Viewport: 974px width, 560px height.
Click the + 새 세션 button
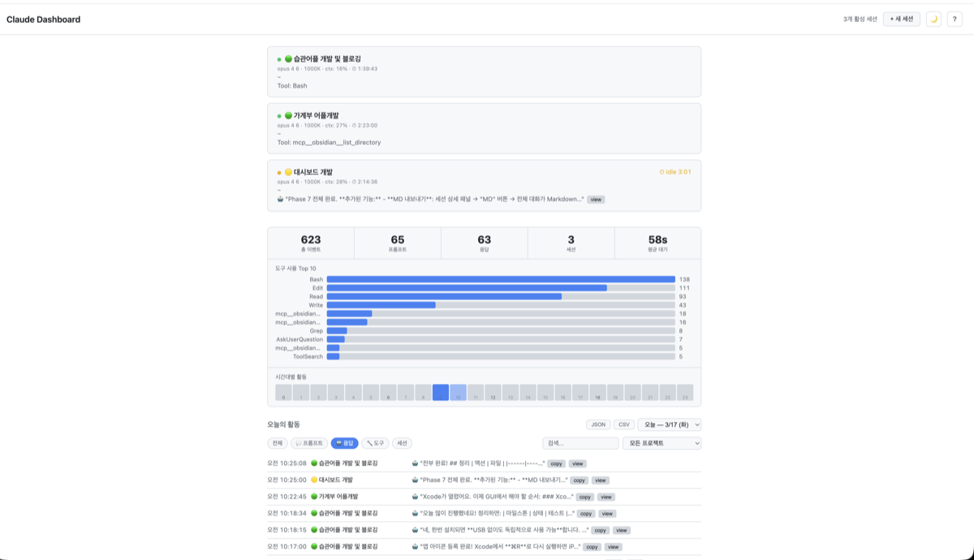pyautogui.click(x=902, y=19)
